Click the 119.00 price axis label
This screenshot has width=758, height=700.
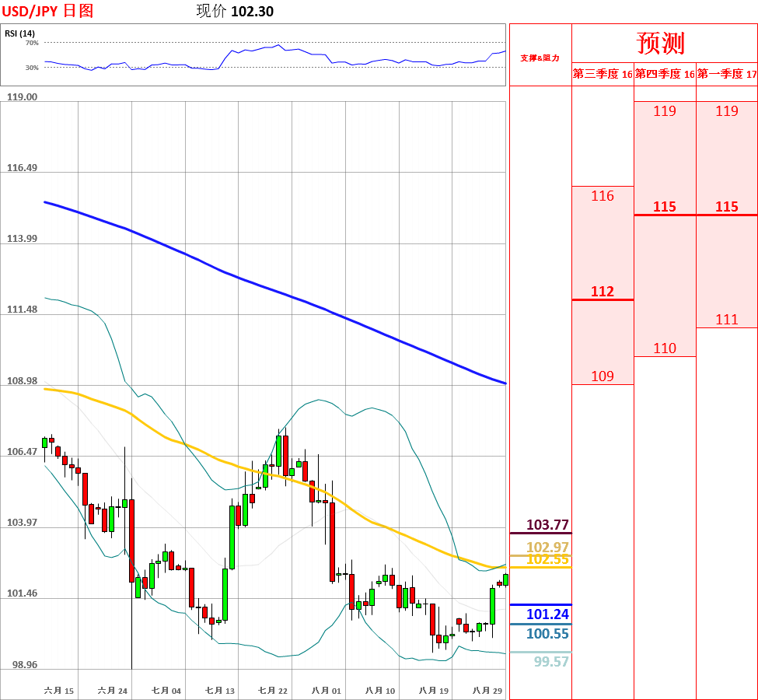tap(23, 96)
